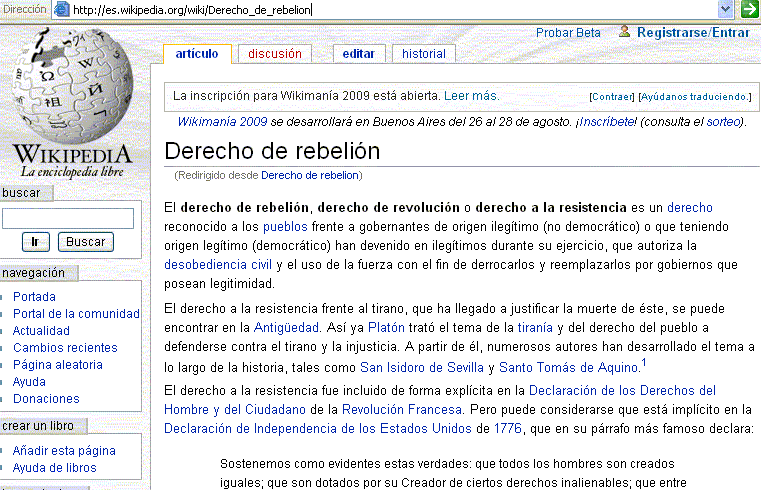Open the sorteo link
The image size is (761, 490).
724,122
